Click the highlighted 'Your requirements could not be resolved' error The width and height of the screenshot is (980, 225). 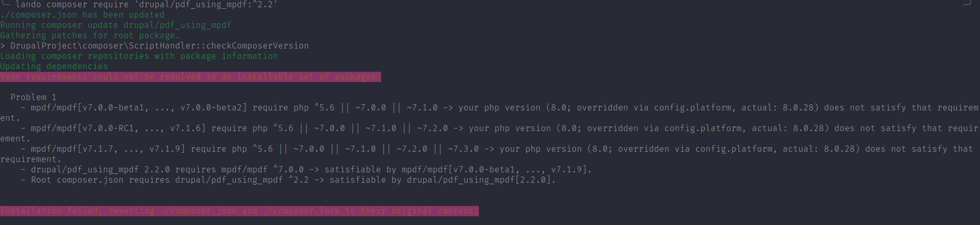[191, 77]
